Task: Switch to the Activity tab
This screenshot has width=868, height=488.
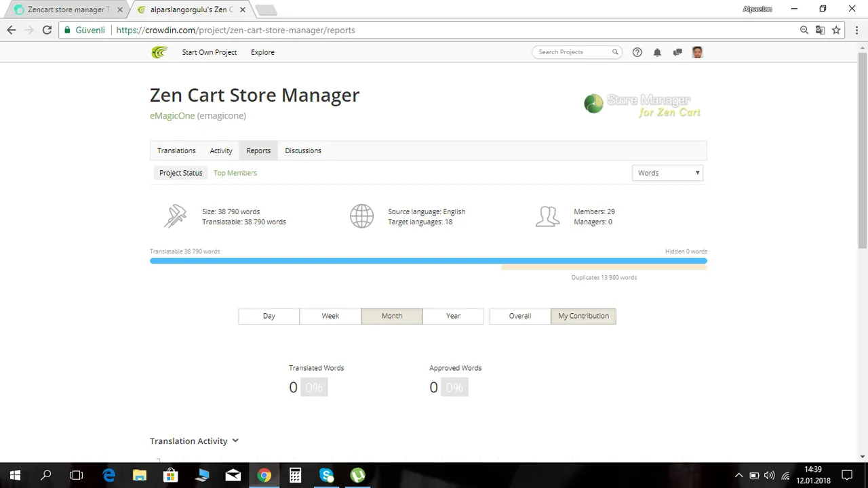Action: tap(221, 150)
